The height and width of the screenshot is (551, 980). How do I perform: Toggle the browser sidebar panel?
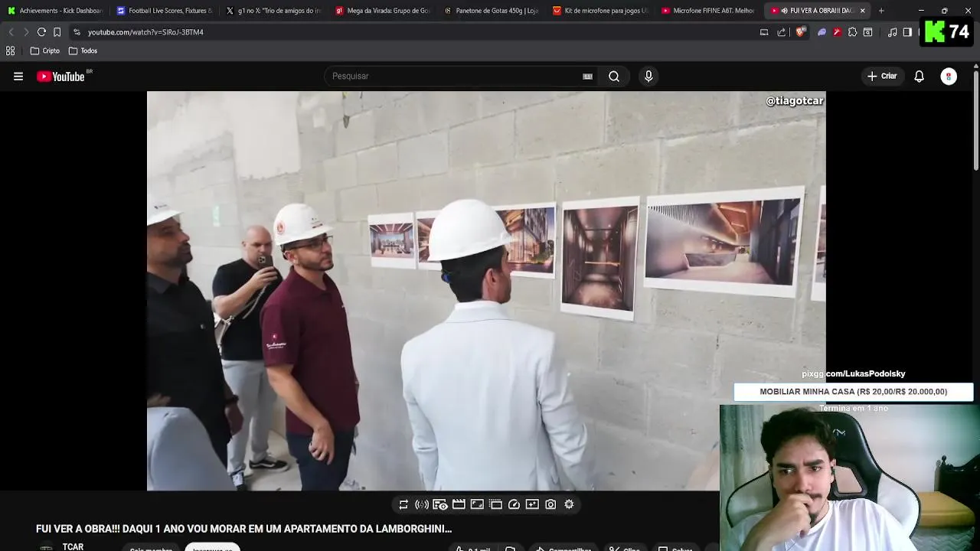pos(907,32)
